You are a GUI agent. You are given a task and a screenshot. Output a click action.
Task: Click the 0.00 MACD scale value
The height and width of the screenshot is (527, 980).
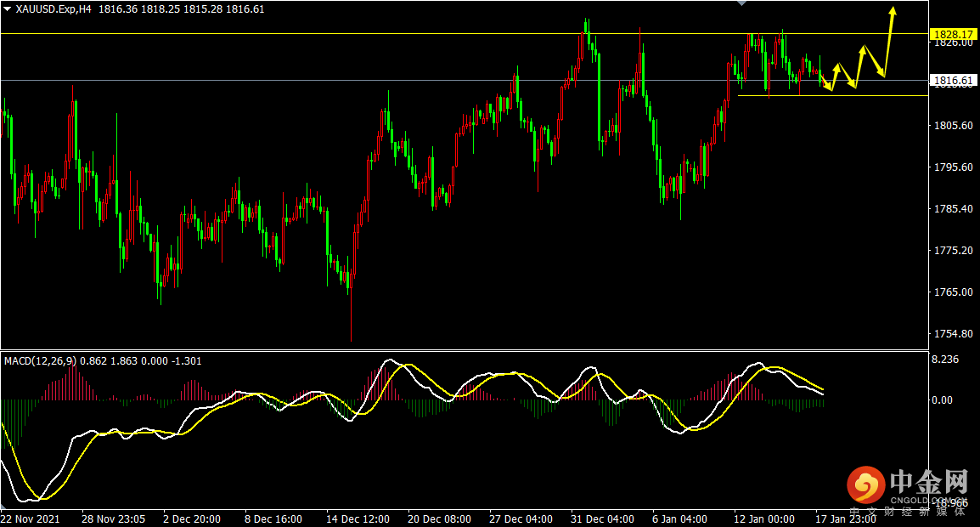(942, 400)
